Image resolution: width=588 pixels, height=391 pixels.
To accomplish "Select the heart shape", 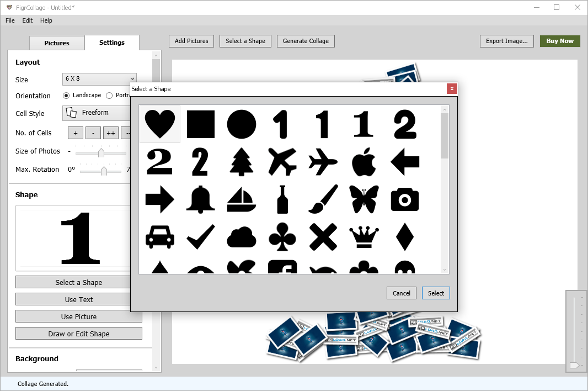I will (x=160, y=124).
